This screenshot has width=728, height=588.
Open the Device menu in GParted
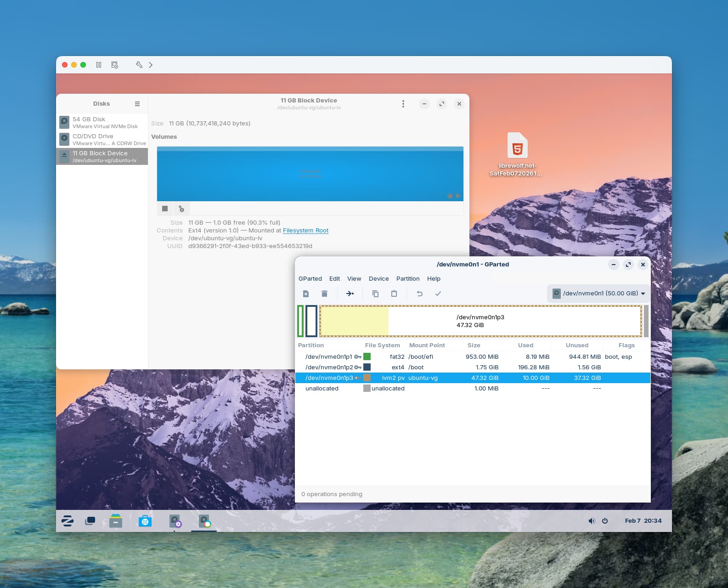click(378, 279)
